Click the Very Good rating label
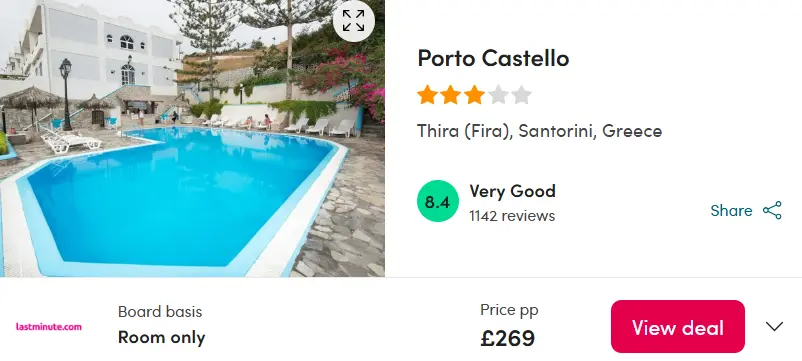This screenshot has height=361, width=802. click(x=513, y=191)
